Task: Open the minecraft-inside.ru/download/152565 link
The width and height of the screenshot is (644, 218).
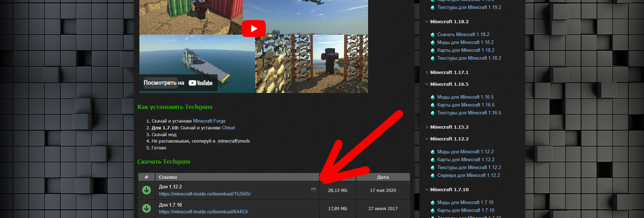Action: click(x=204, y=194)
